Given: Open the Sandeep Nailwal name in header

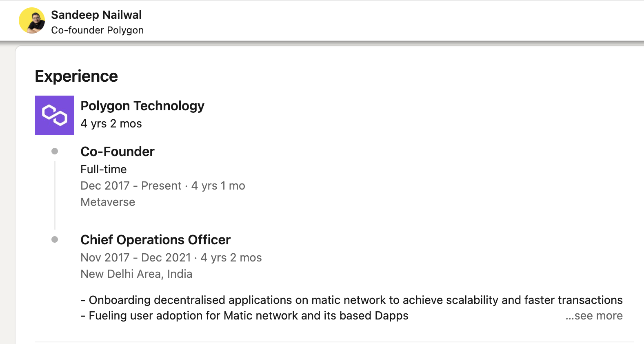Looking at the screenshot, I should (x=96, y=15).
